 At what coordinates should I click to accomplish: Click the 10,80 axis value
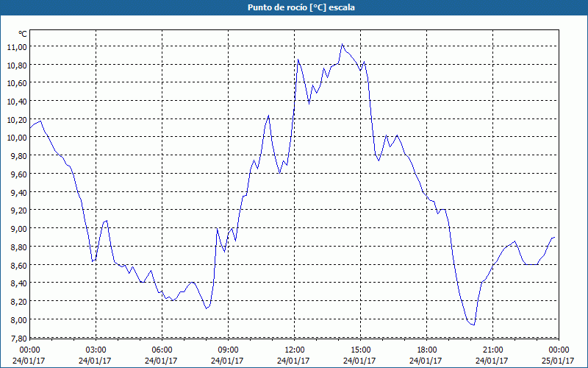click(x=16, y=66)
